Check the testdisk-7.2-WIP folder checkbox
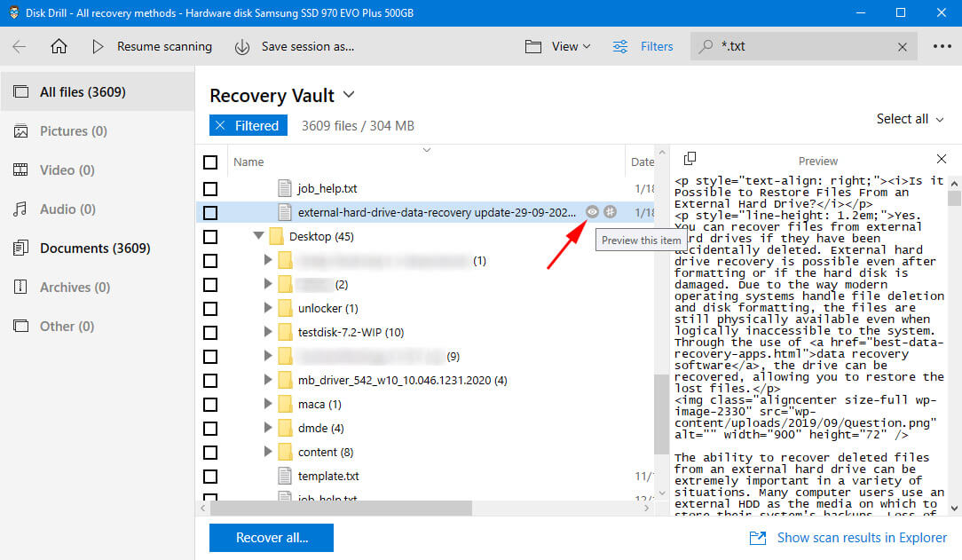Image resolution: width=962 pixels, height=560 pixels. [x=210, y=332]
